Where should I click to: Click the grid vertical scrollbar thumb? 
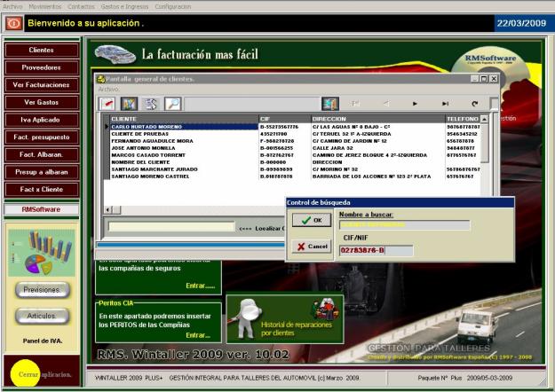click(484, 143)
